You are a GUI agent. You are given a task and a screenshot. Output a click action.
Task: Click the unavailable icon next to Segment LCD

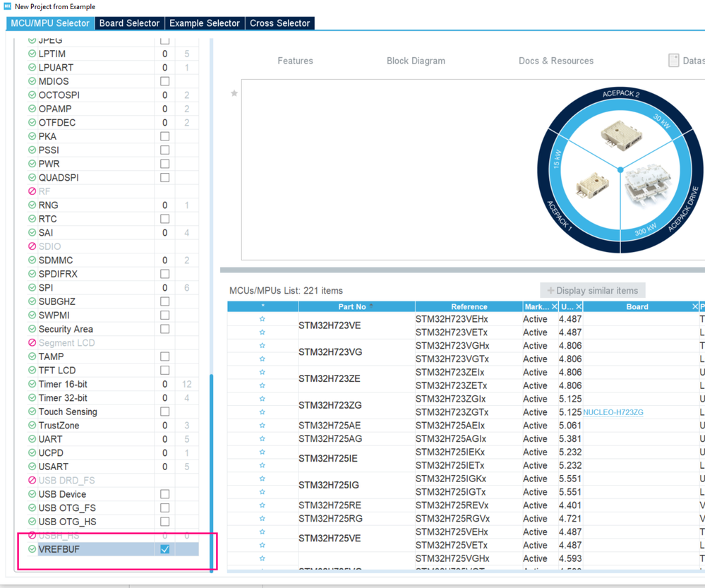32,342
